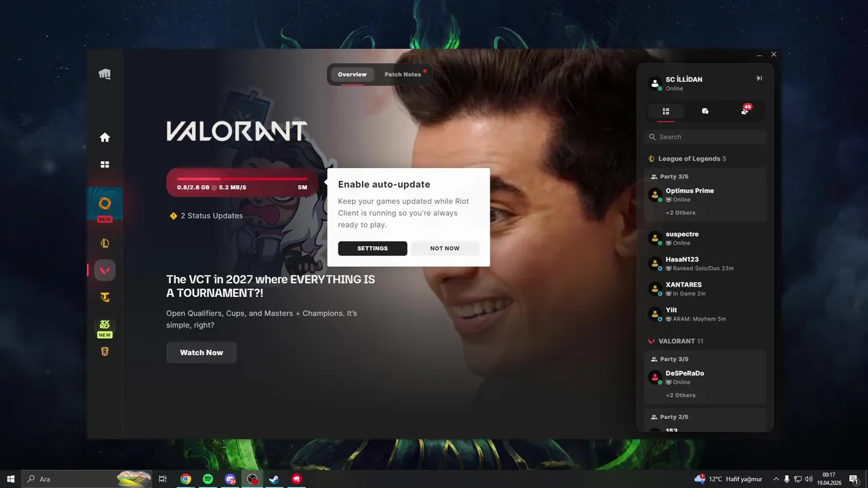Screen dimensions: 868x488
Task: Select the VALORANT icon in sidebar
Action: click(x=104, y=270)
